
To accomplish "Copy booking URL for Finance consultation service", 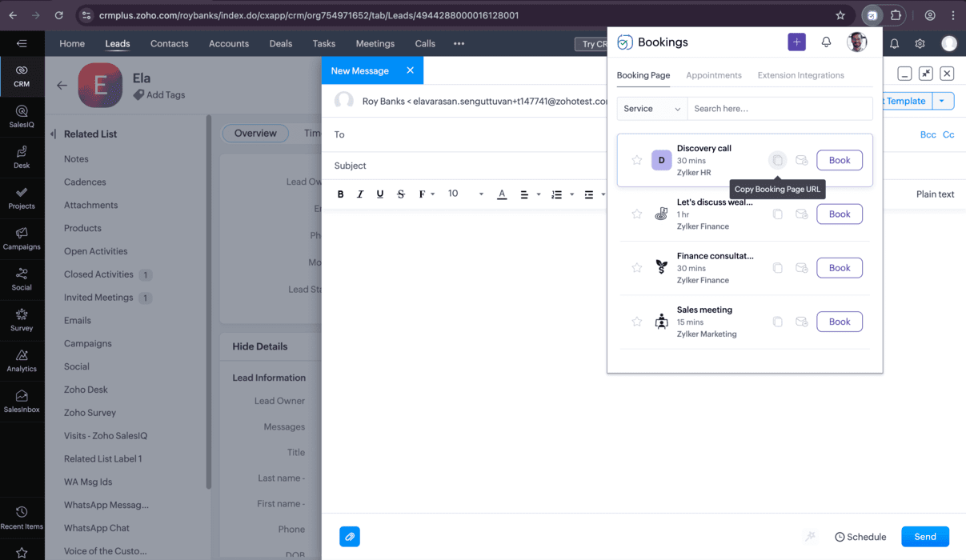I will point(777,268).
